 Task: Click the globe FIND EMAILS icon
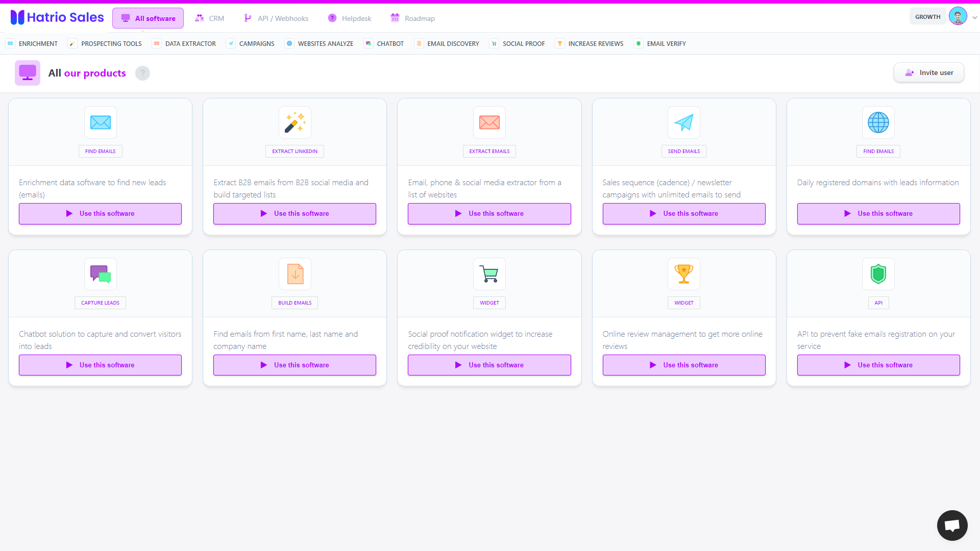click(x=878, y=122)
